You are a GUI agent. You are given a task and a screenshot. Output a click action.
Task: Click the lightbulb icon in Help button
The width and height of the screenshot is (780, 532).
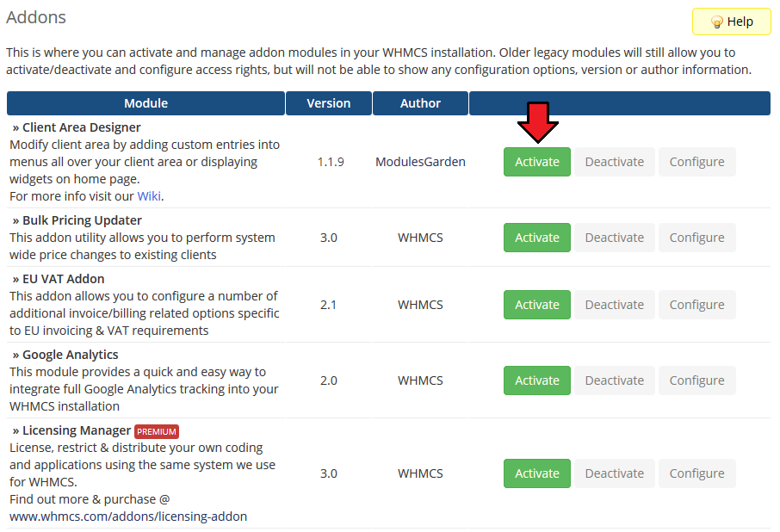[717, 22]
